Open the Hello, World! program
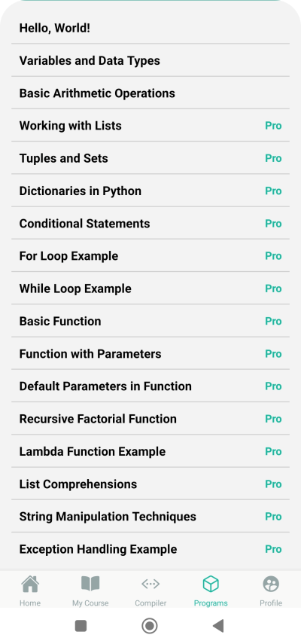Viewport: 301px width, 644px height. tap(150, 29)
